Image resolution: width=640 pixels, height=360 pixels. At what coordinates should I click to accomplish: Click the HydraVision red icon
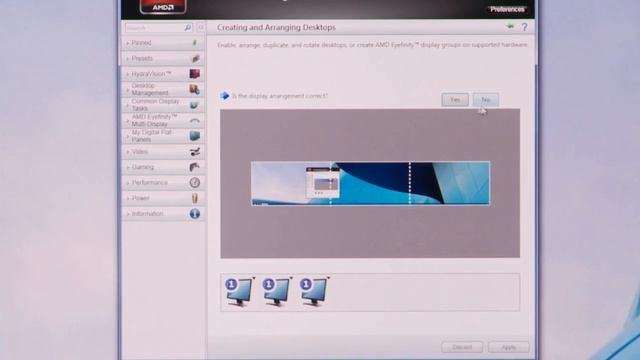coord(195,74)
